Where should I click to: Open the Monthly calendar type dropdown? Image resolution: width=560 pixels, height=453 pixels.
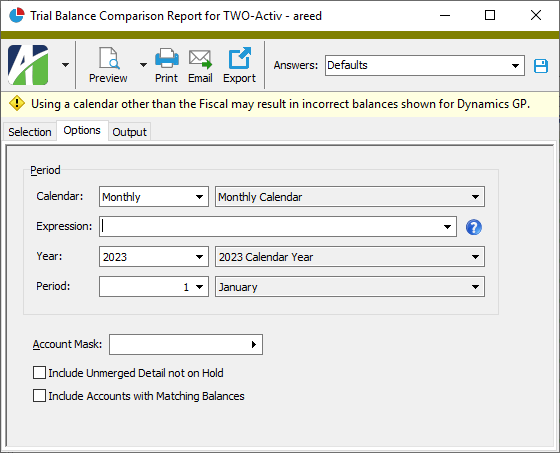(x=154, y=196)
